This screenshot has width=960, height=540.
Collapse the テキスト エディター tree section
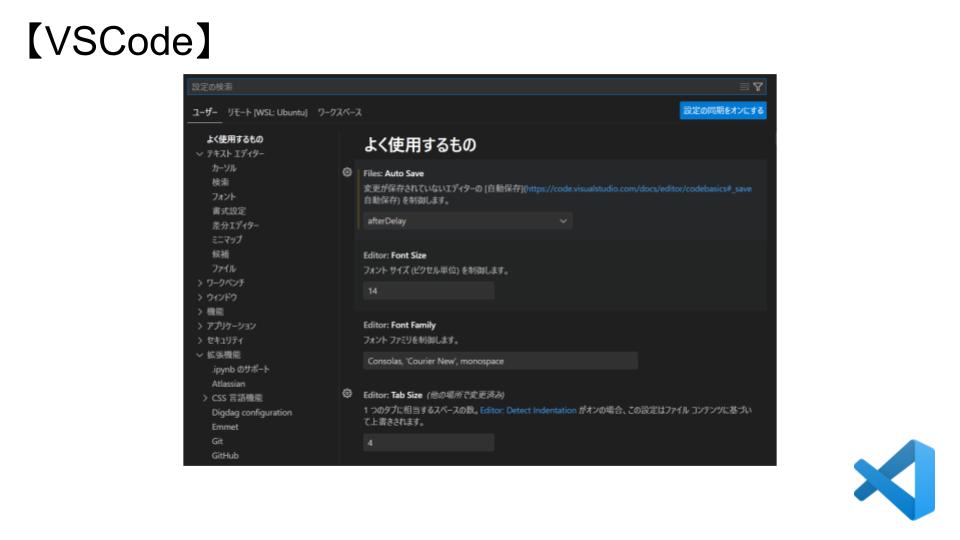pyautogui.click(x=200, y=154)
